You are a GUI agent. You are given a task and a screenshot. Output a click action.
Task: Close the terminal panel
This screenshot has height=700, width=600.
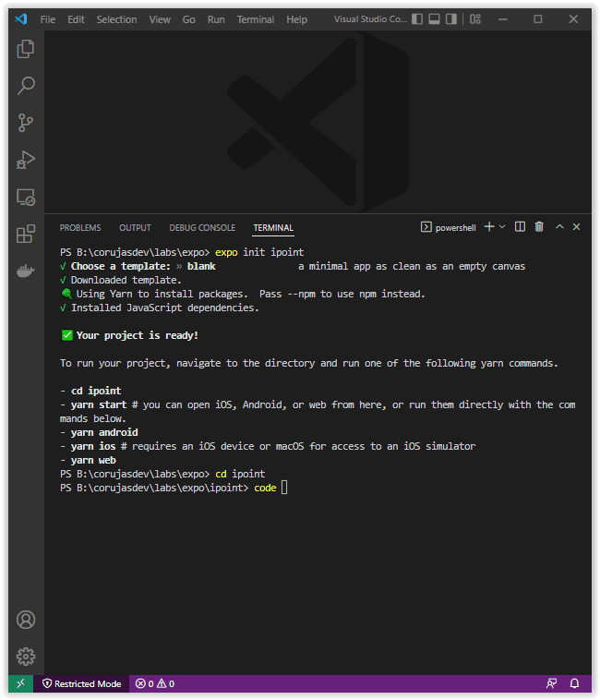[x=576, y=227]
